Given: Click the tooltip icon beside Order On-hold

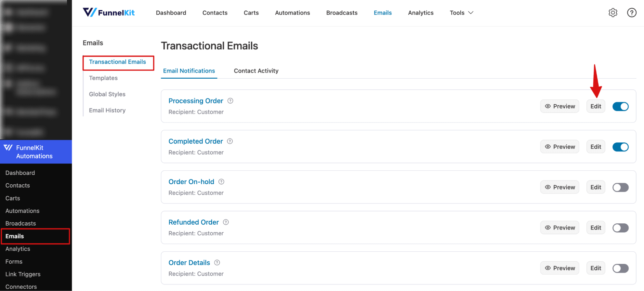Looking at the screenshot, I should coord(221,182).
